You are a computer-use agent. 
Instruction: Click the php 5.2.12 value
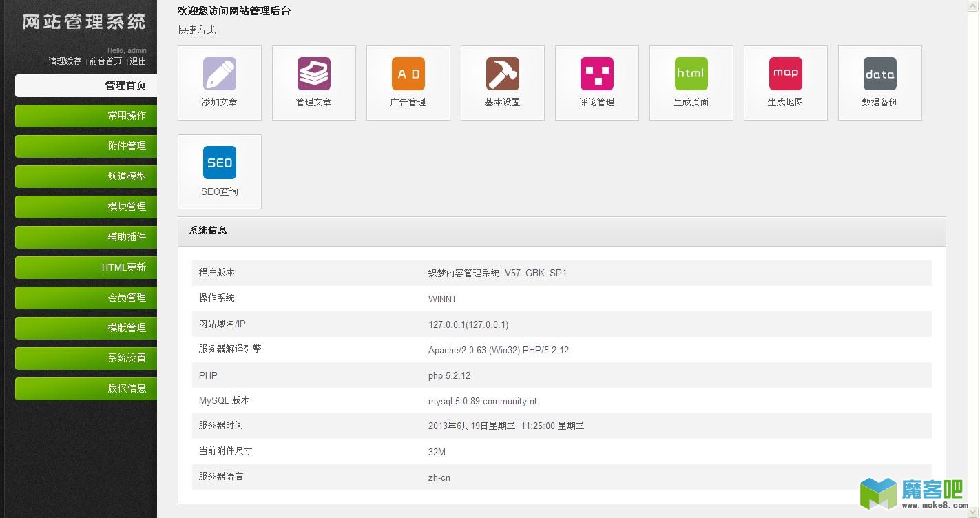click(x=449, y=375)
